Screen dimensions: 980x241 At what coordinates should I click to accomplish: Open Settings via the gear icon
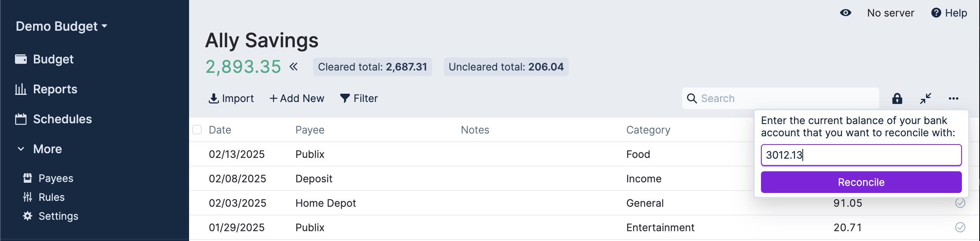[28, 216]
